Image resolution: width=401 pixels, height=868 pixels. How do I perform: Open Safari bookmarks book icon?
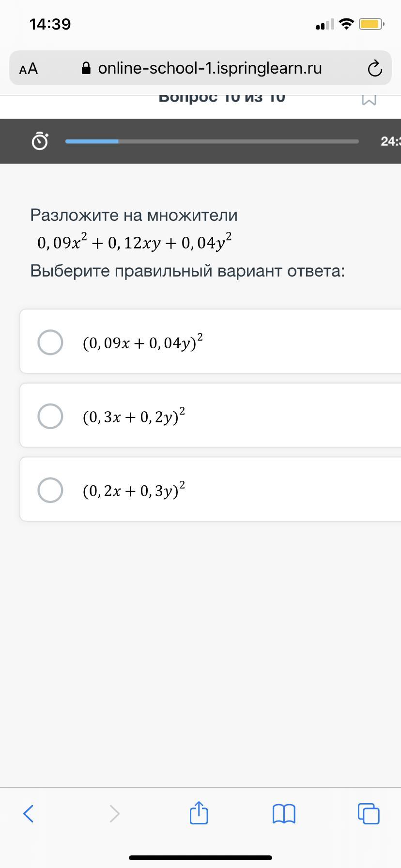[x=284, y=814]
